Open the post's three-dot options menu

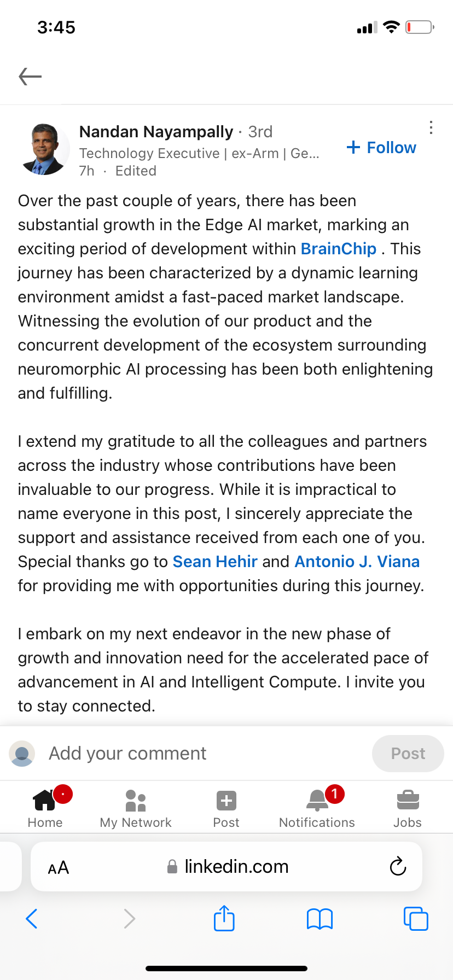(431, 127)
